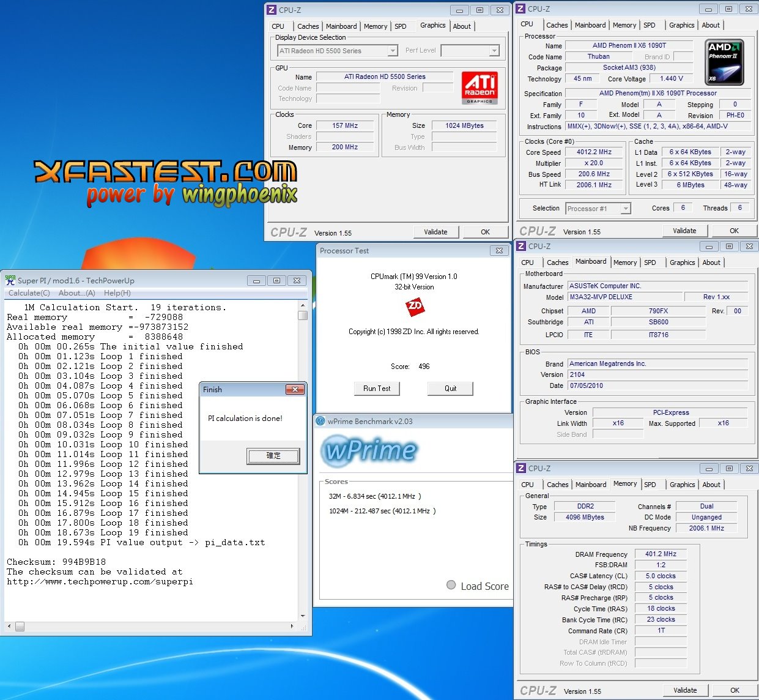The width and height of the screenshot is (759, 700).
Task: Click the wPrime 1024M score line
Action: point(382,511)
